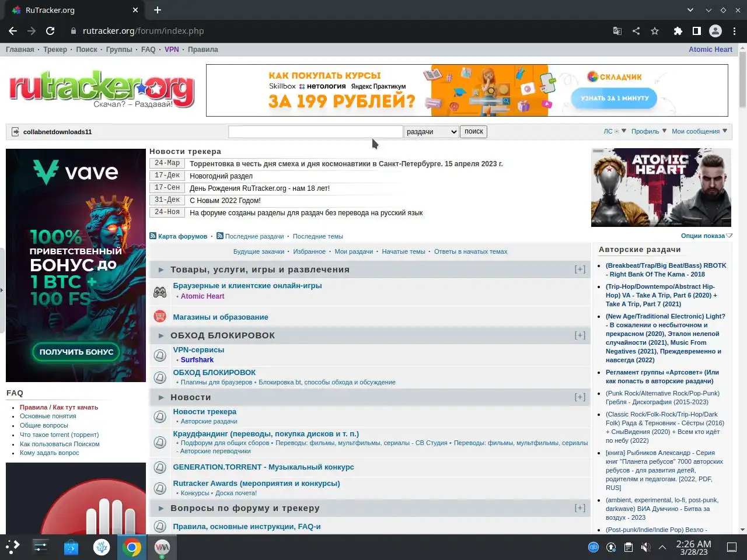Open Будущие закачки link
Screen dimensions: 747x560
click(x=259, y=251)
